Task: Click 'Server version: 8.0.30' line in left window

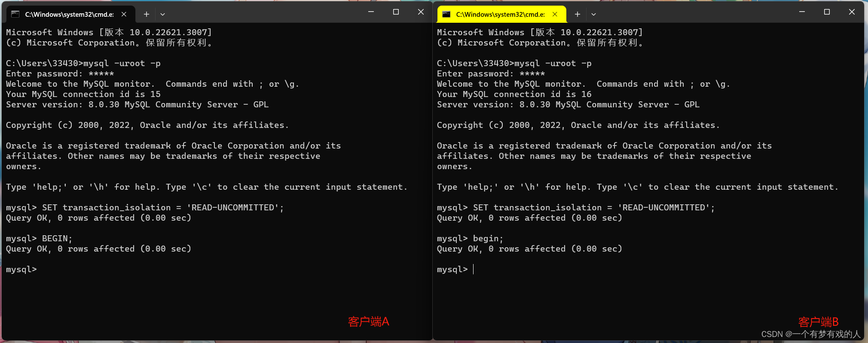Action: coord(138,105)
